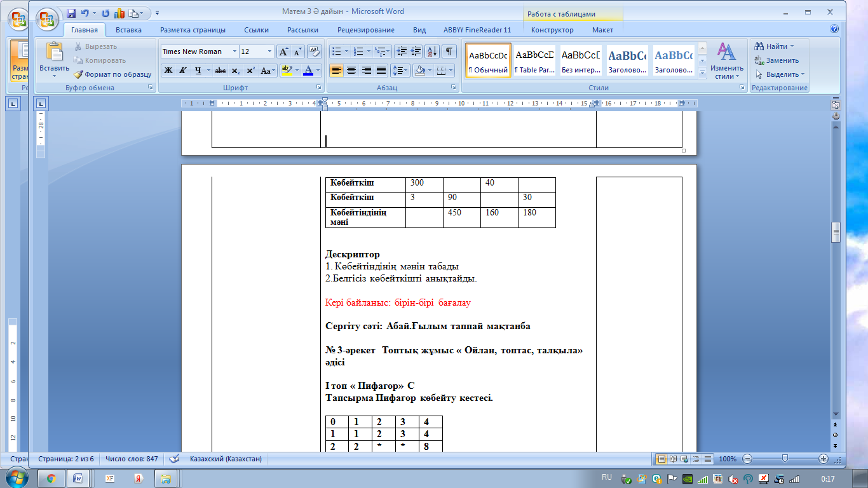Click the grow font size icon
The height and width of the screenshot is (488, 868).
click(x=283, y=51)
